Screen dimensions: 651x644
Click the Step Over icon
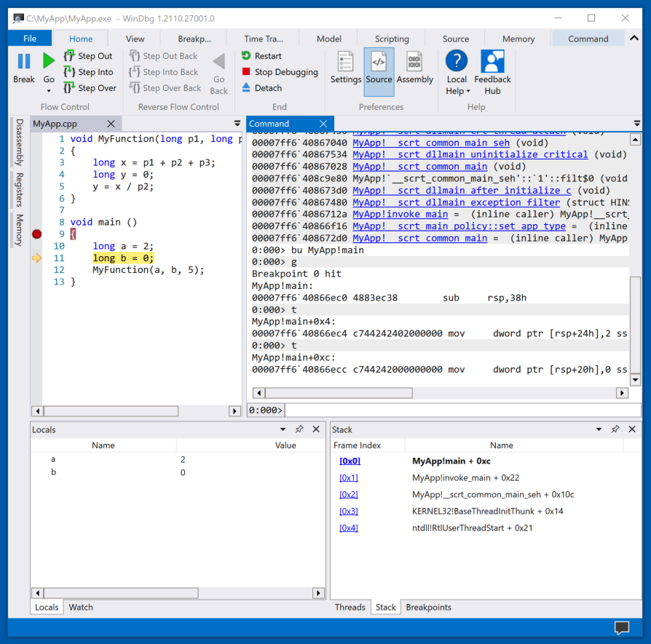click(x=69, y=88)
